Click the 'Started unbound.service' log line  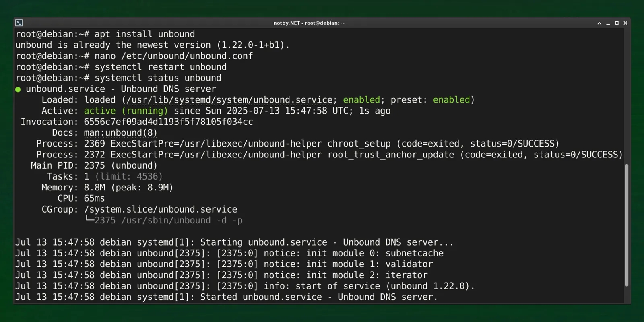point(227,297)
